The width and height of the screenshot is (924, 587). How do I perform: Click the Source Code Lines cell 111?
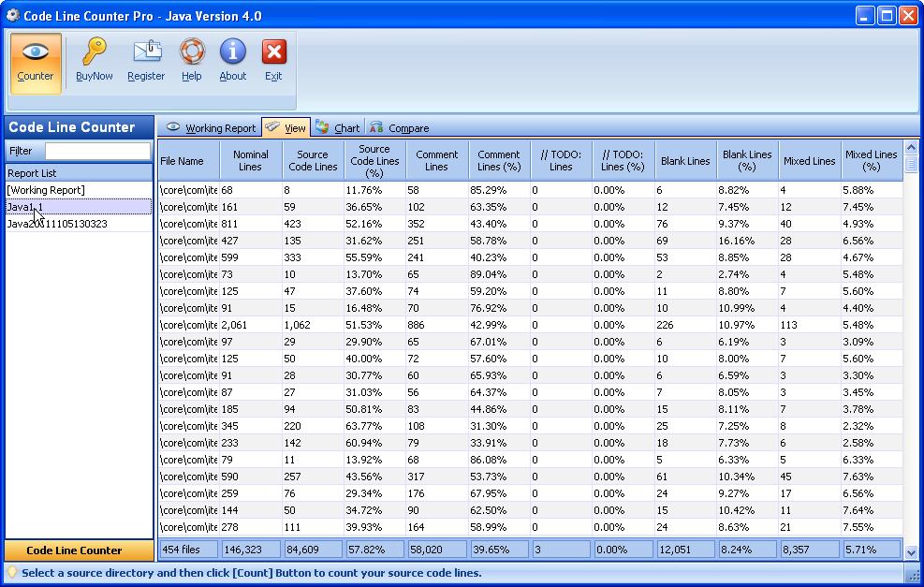313,527
